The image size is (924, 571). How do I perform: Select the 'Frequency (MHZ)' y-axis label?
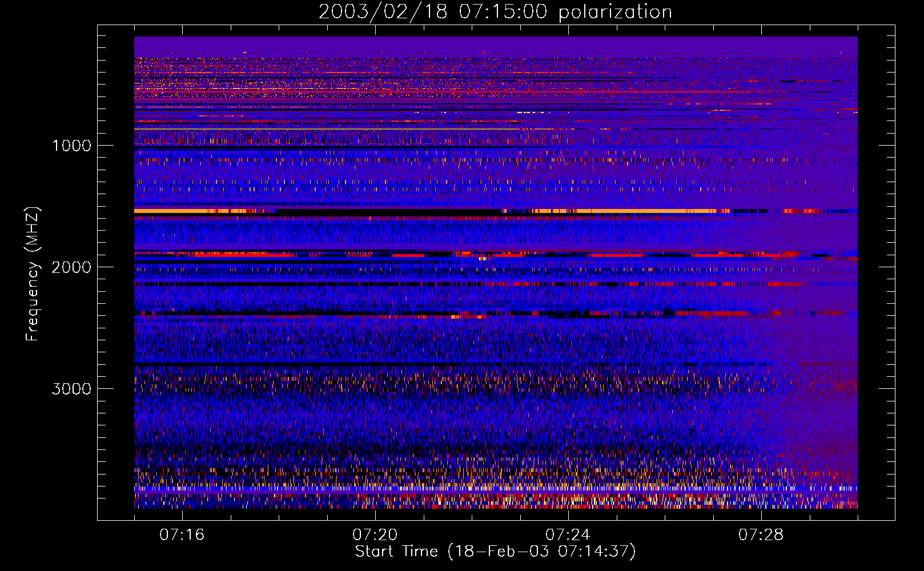pyautogui.click(x=33, y=274)
